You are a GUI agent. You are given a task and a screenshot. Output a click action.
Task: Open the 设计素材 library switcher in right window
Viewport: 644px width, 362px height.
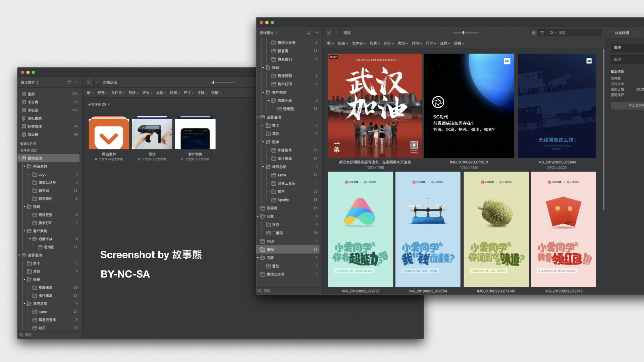point(268,33)
